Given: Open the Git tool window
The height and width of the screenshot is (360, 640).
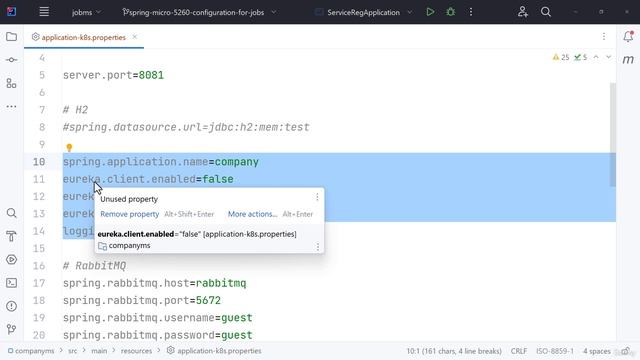Looking at the screenshot, I should tap(11, 329).
